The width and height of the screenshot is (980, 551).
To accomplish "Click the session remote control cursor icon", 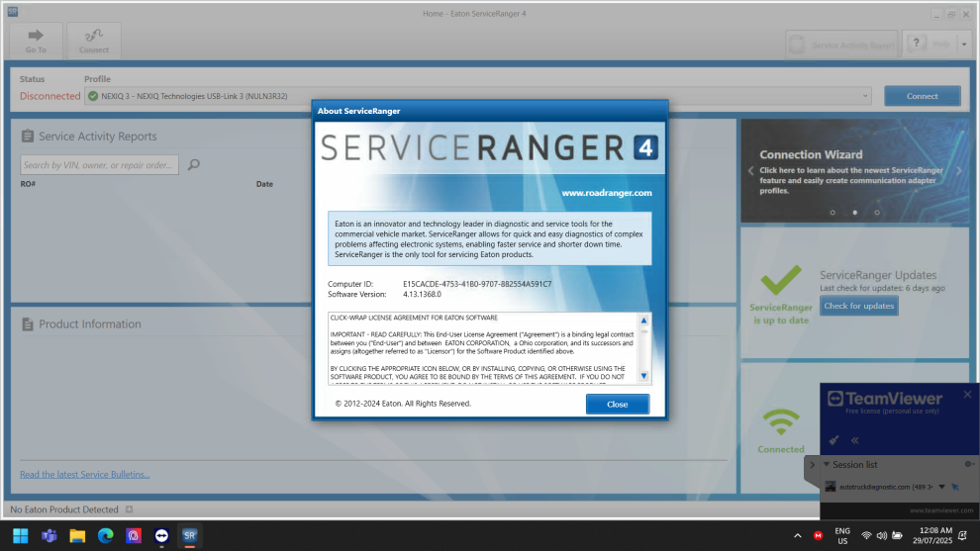I will pos(955,487).
